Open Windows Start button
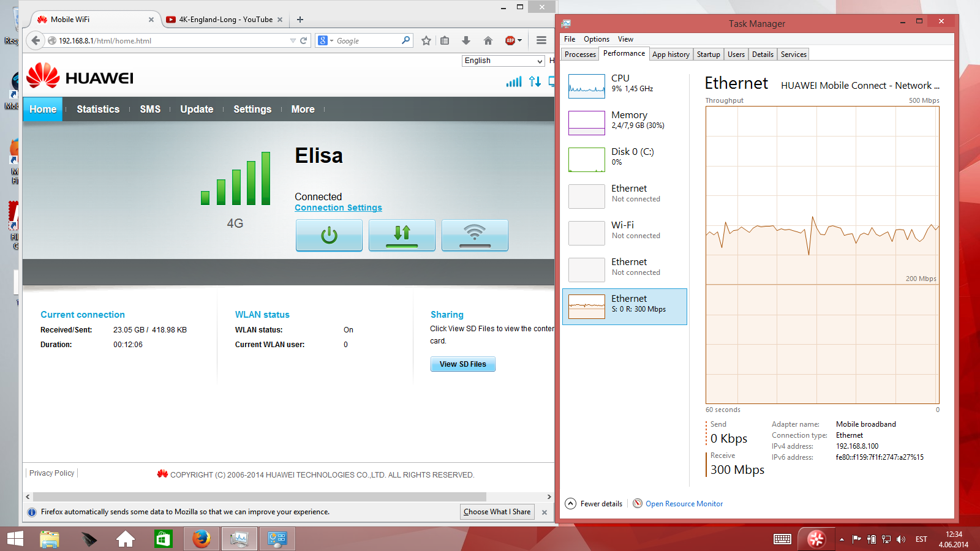The image size is (980, 551). pyautogui.click(x=15, y=539)
